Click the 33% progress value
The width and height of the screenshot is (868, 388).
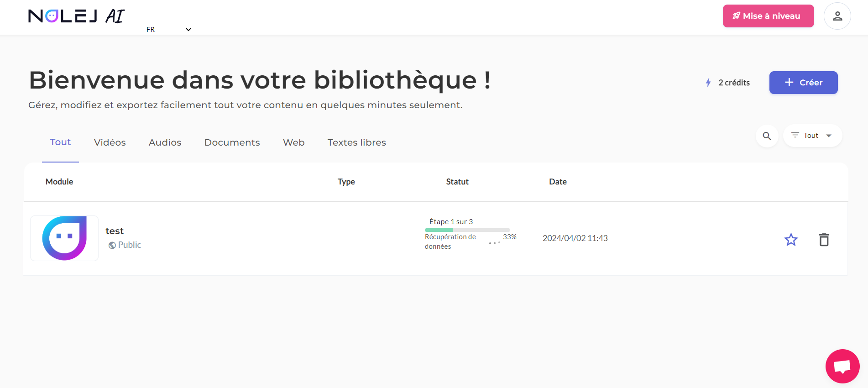coord(510,237)
